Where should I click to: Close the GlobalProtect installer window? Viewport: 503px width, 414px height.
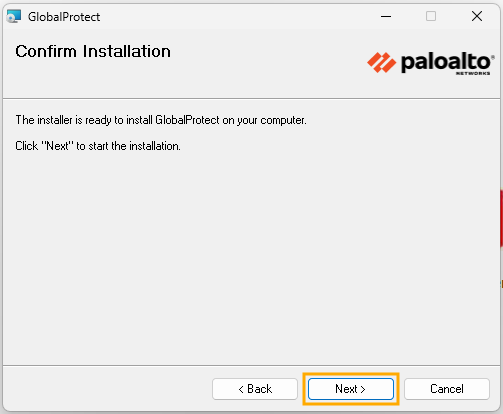(x=477, y=16)
